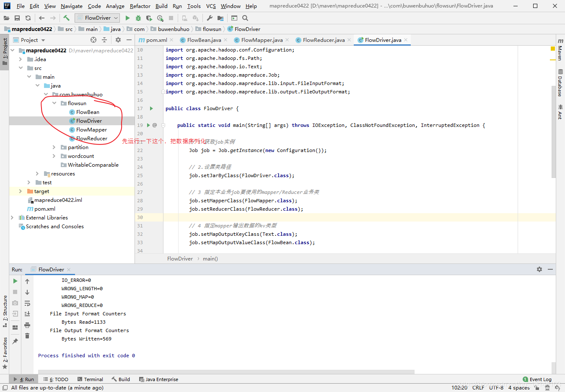Open the 6: TODO tool window
Image resolution: width=565 pixels, height=392 pixels.
click(x=56, y=379)
